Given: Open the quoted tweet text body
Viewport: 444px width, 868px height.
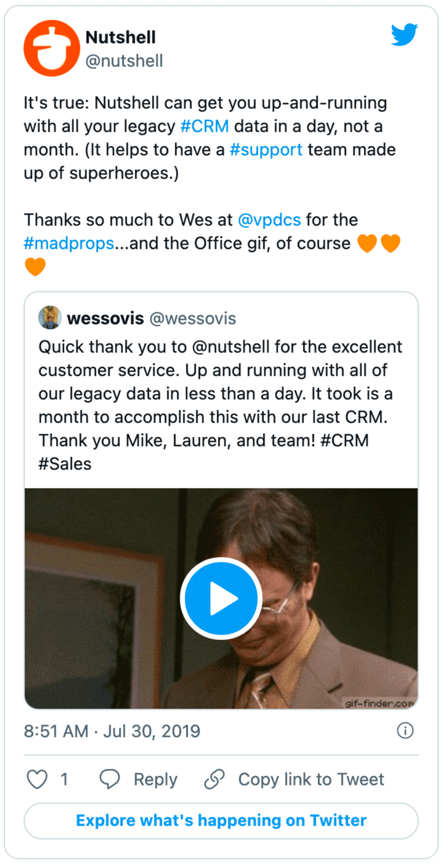Looking at the screenshot, I should (220, 404).
